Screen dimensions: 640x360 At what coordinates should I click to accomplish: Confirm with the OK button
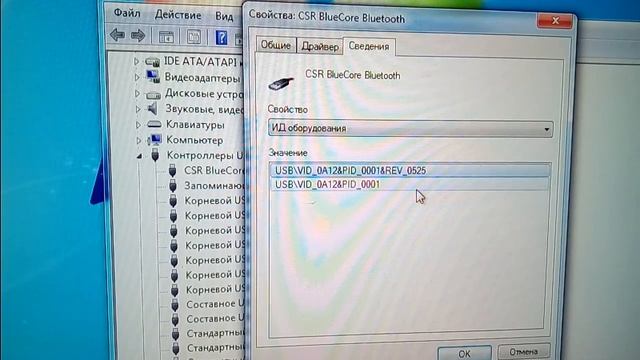(464, 353)
